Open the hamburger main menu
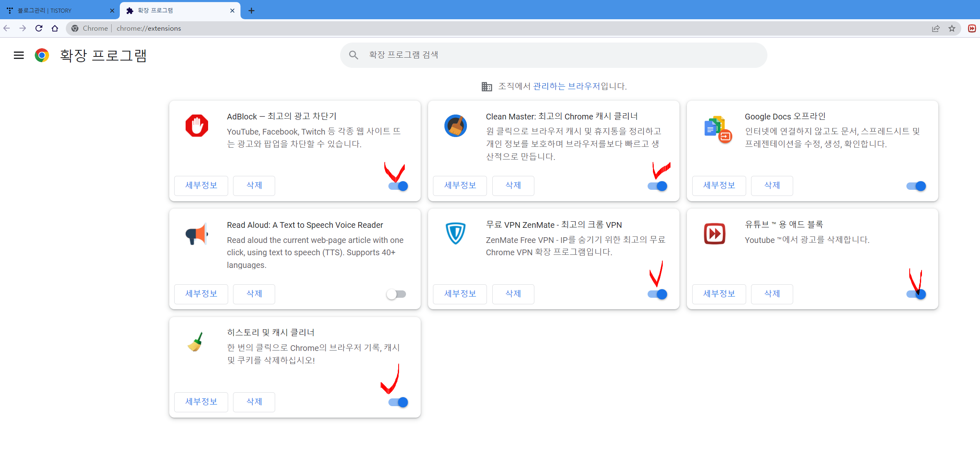The image size is (980, 454). tap(19, 55)
